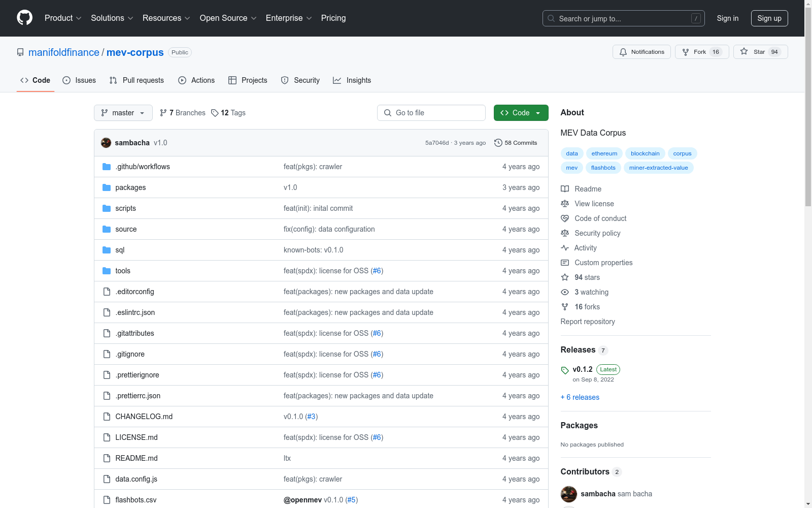Screen dimensions: 812x508
Task: Click the GitHub logo home icon
Action: coord(24,18)
